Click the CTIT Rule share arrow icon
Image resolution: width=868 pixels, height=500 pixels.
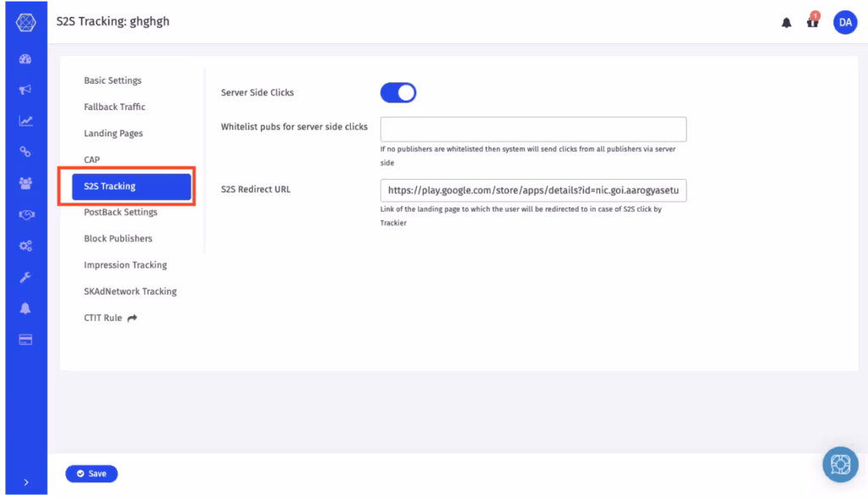tap(132, 319)
